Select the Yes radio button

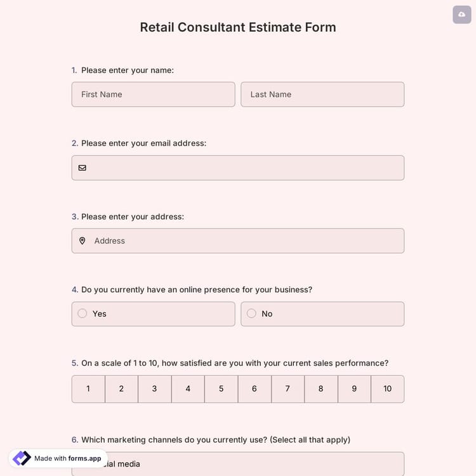(83, 314)
